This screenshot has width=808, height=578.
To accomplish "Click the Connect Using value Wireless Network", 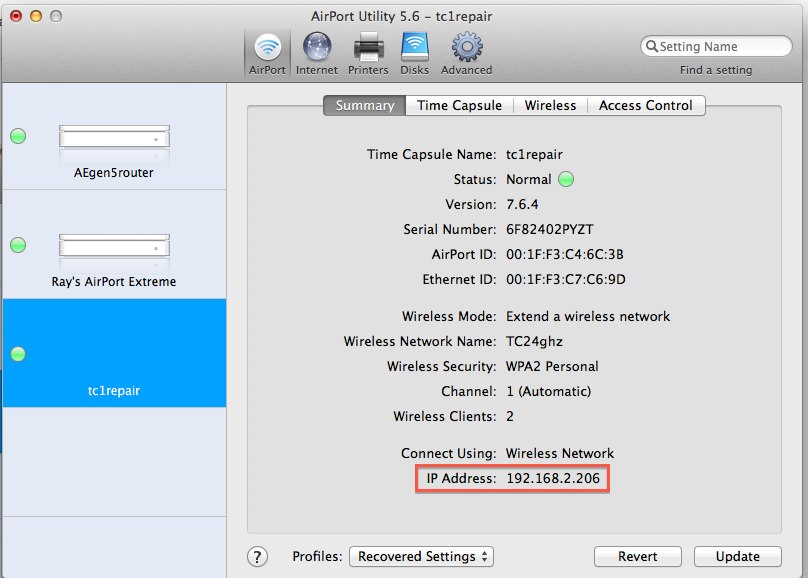I will pos(560,453).
